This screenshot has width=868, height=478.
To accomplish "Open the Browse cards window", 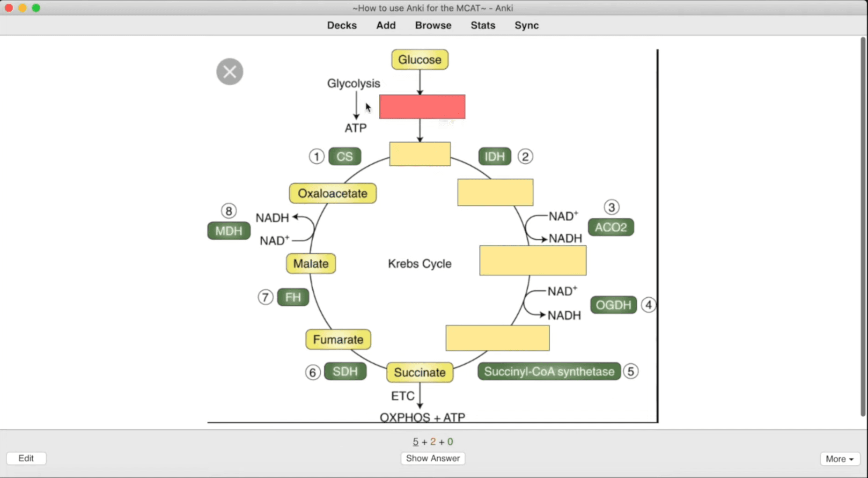I will [x=433, y=25].
